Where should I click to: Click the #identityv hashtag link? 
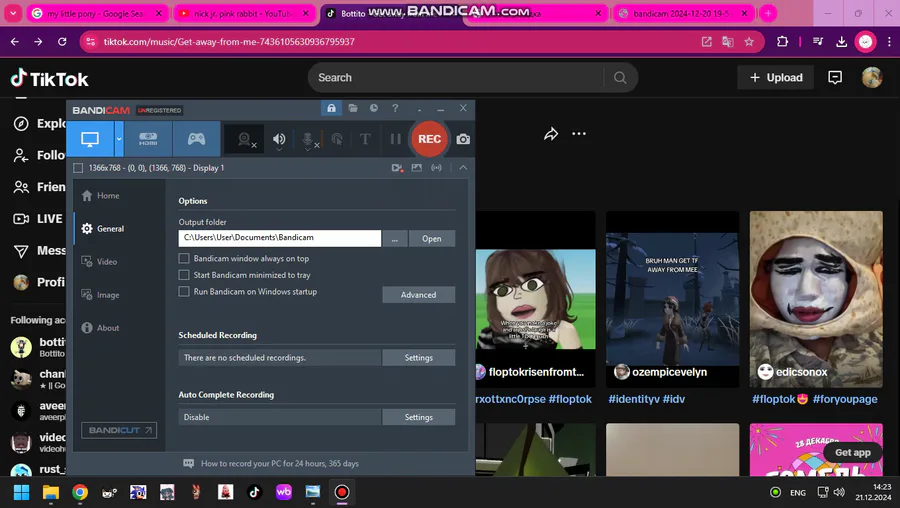pos(634,399)
